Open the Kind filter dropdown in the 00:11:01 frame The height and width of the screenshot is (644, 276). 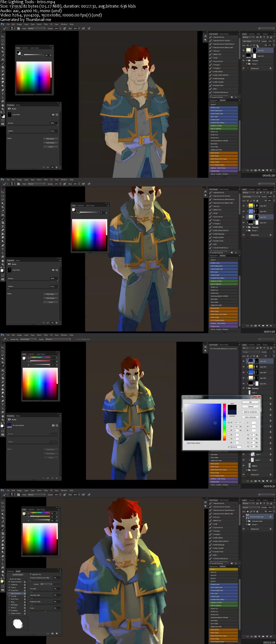click(x=248, y=193)
